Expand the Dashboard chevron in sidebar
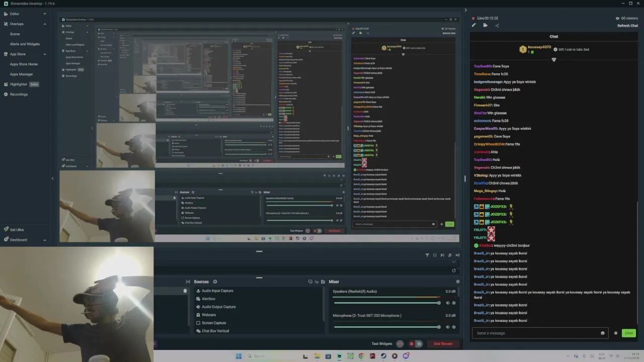The height and width of the screenshot is (362, 644). [44, 240]
